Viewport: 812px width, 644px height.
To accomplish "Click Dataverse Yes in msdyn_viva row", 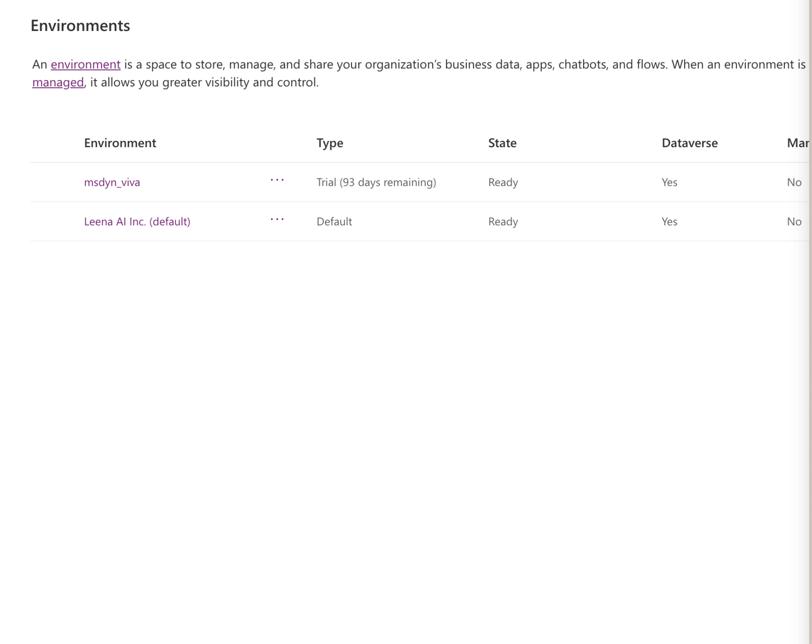I will pos(669,182).
